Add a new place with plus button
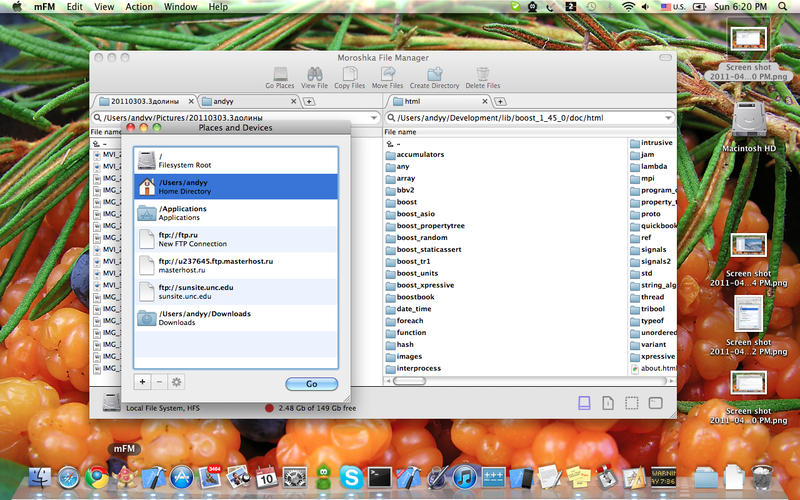This screenshot has height=500, width=800. pyautogui.click(x=142, y=382)
